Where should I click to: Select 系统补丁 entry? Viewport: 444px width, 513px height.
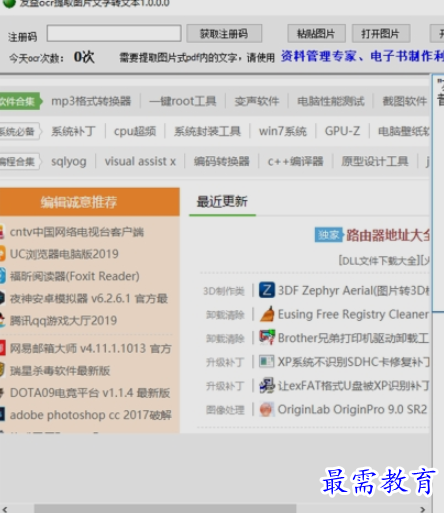(73, 131)
